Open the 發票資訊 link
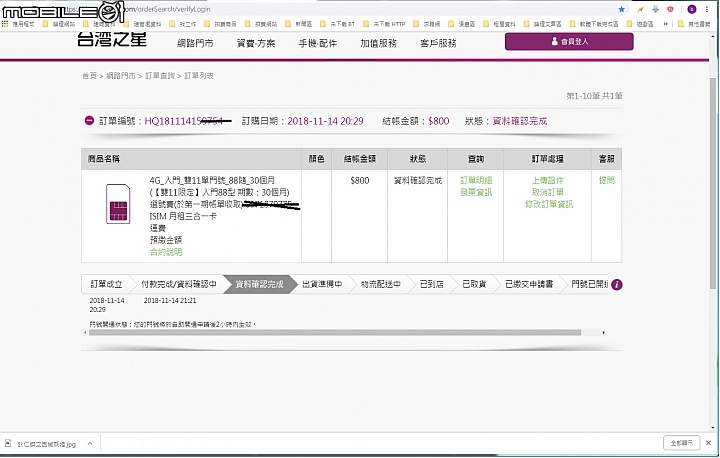The width and height of the screenshot is (720, 458). (476, 192)
